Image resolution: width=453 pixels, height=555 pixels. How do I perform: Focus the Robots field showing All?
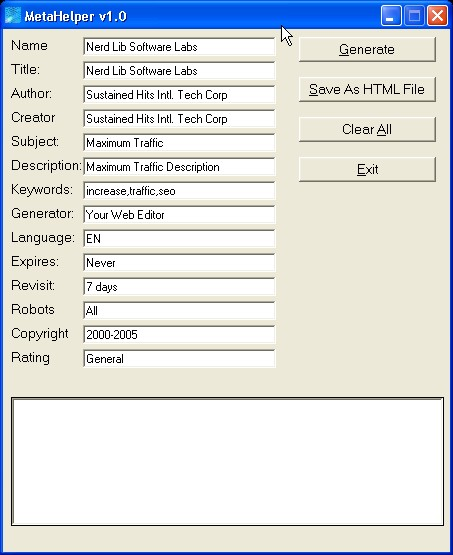pos(179,311)
